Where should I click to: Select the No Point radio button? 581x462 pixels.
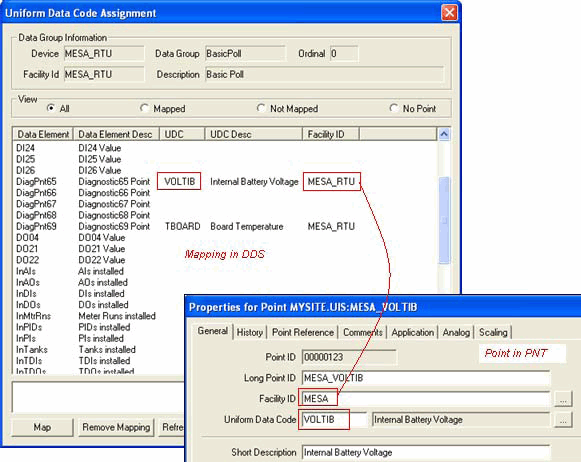[x=394, y=108]
